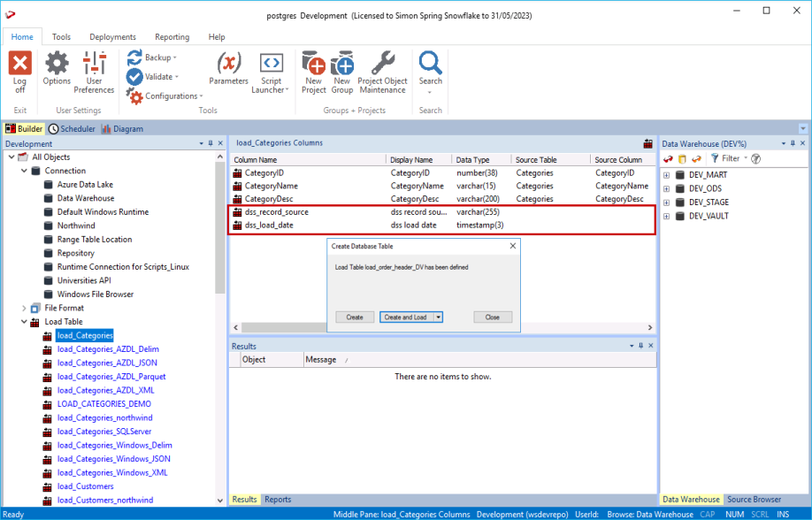
Task: Close the Development pane
Action: [x=220, y=143]
